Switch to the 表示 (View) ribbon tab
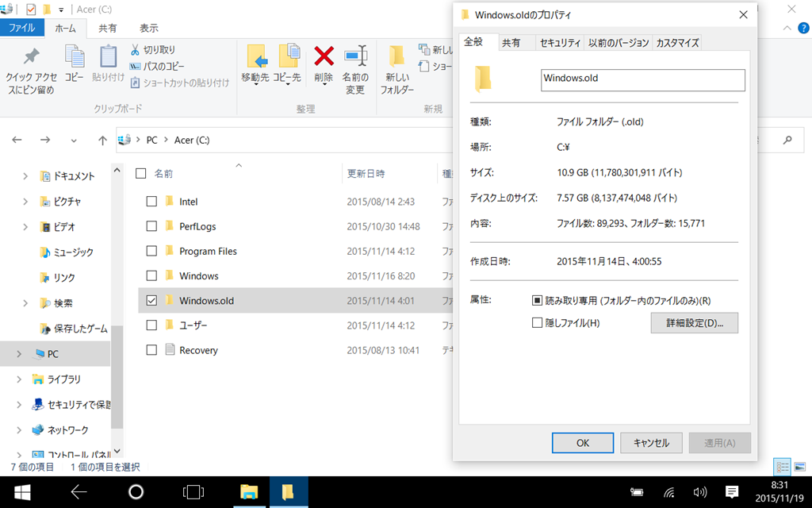 click(149, 28)
